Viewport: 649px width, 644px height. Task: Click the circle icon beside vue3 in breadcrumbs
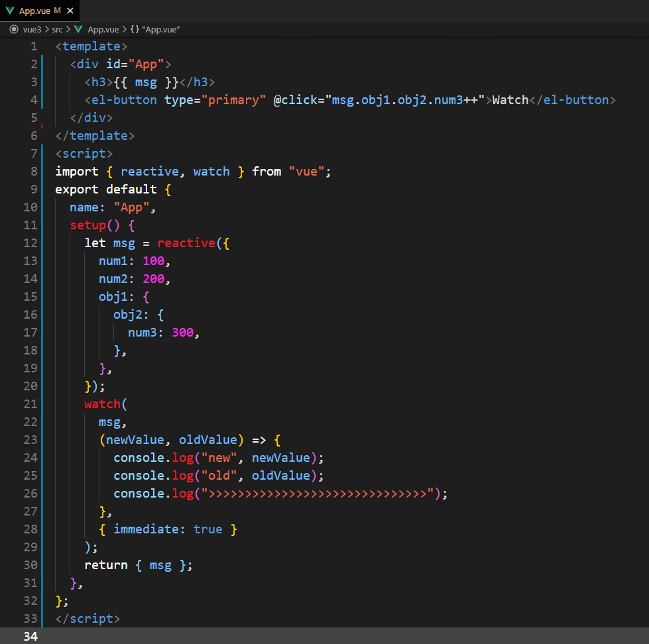[x=14, y=29]
